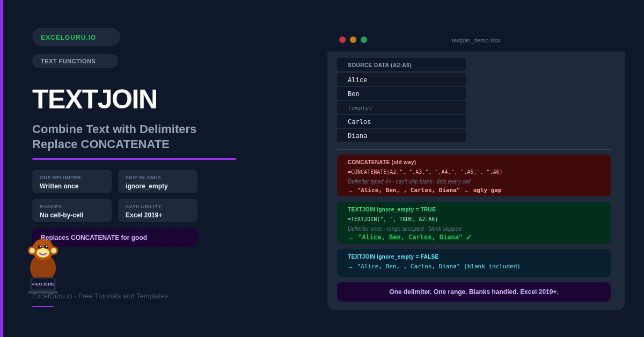This screenshot has height=337, width=644.
Task: Click the (empty) source data cell
Action: click(401, 108)
